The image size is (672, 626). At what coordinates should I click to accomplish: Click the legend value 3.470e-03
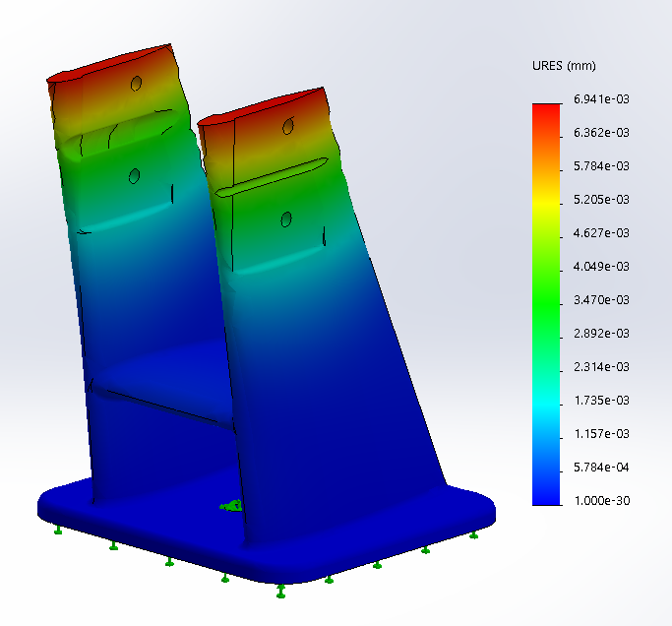point(601,299)
